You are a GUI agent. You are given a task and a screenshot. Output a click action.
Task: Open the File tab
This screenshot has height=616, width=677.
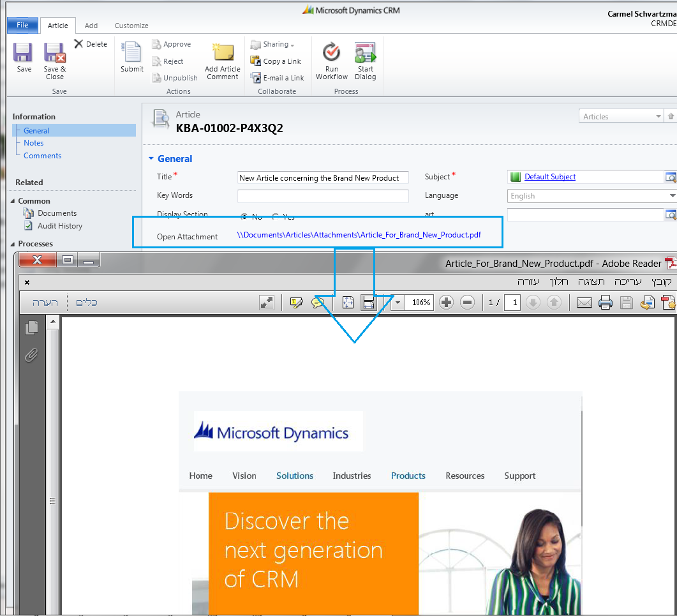[x=22, y=25]
